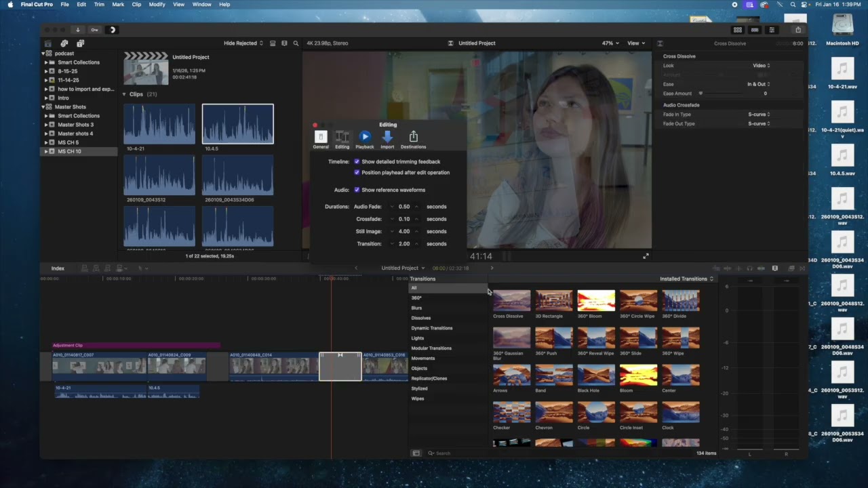Expand the Intro event in sidebar

[x=46, y=98]
